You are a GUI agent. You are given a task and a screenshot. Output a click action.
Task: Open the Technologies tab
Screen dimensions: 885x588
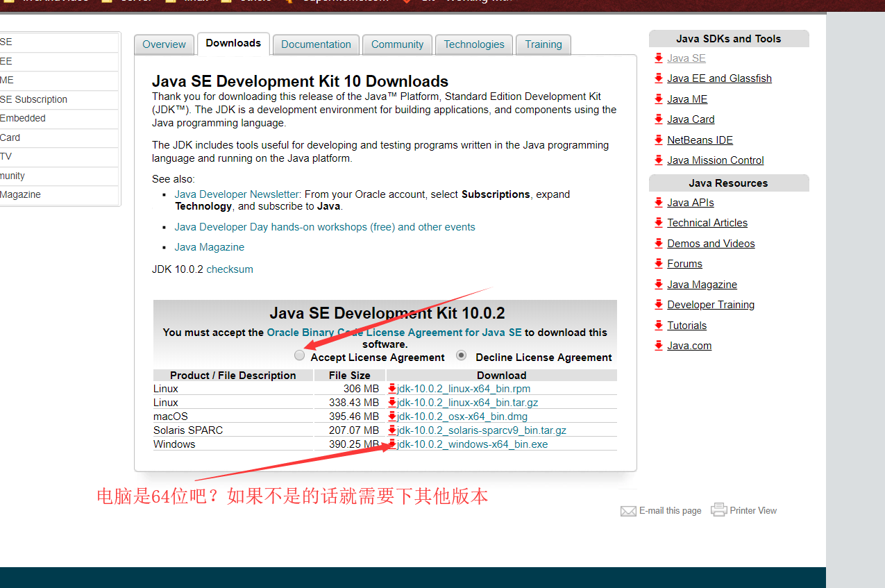point(474,44)
